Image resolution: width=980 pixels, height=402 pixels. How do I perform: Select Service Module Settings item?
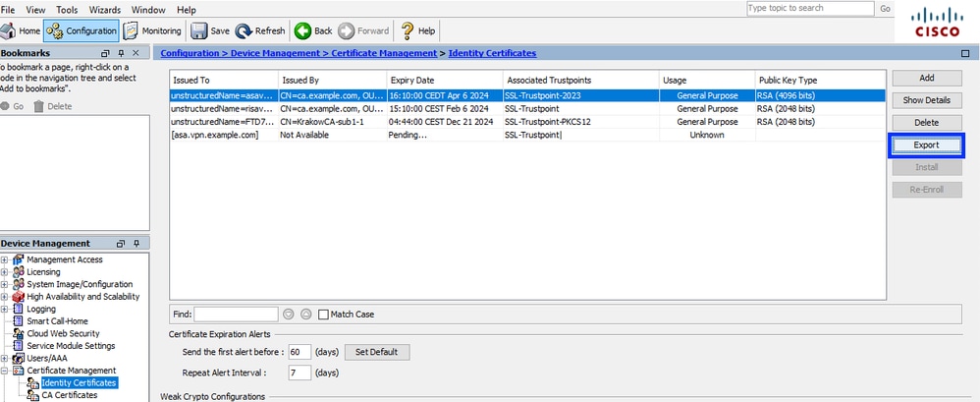coord(71,346)
